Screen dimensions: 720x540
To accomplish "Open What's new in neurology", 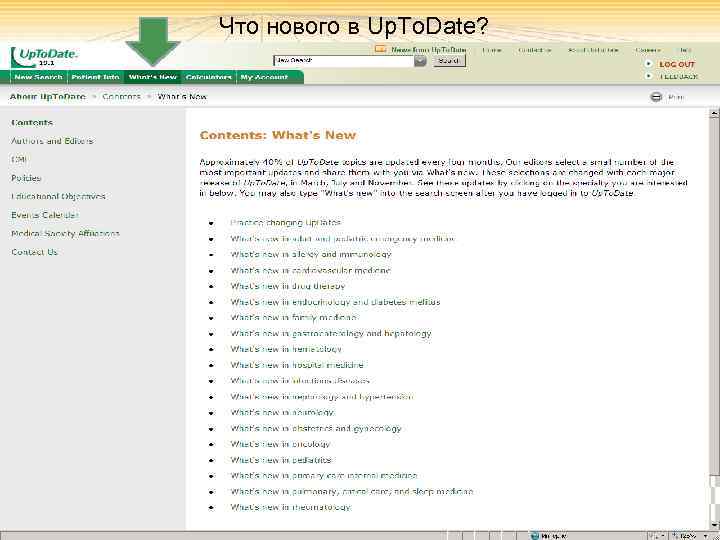I will pos(282,412).
